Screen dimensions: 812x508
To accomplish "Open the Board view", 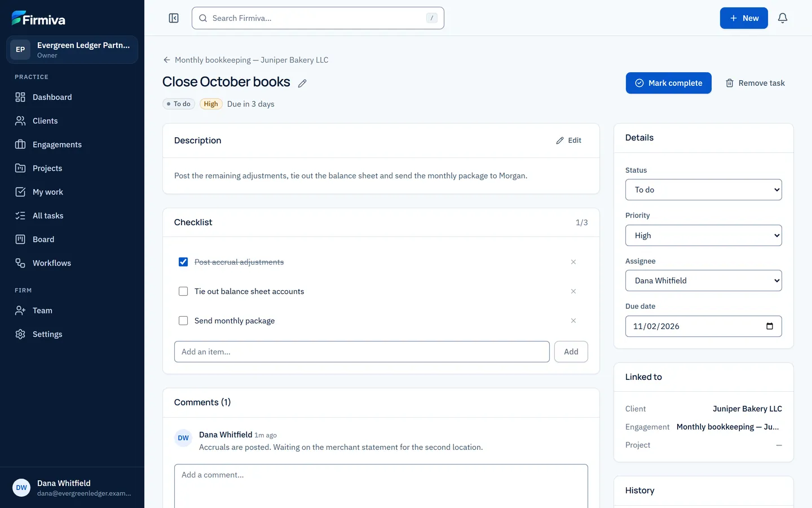I will coord(72,239).
